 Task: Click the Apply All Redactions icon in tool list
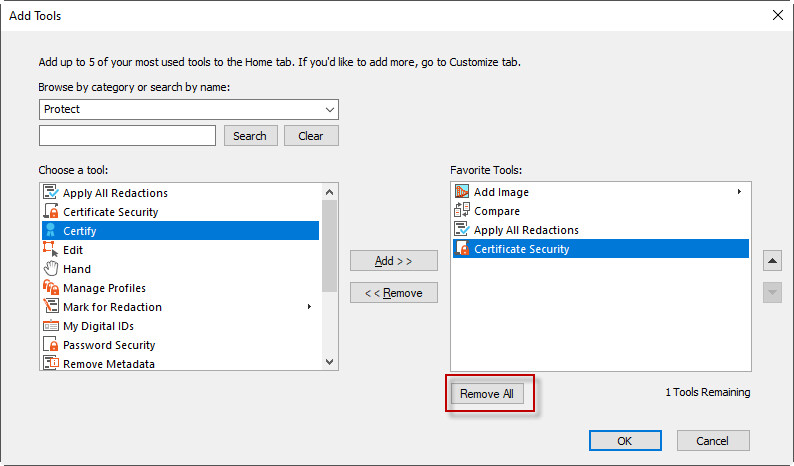pos(51,193)
